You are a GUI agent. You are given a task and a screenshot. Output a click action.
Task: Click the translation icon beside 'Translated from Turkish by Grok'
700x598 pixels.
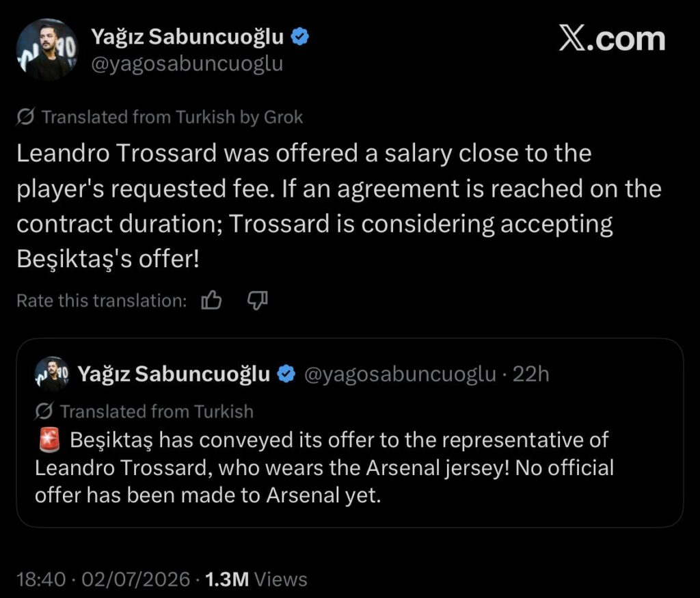click(25, 118)
